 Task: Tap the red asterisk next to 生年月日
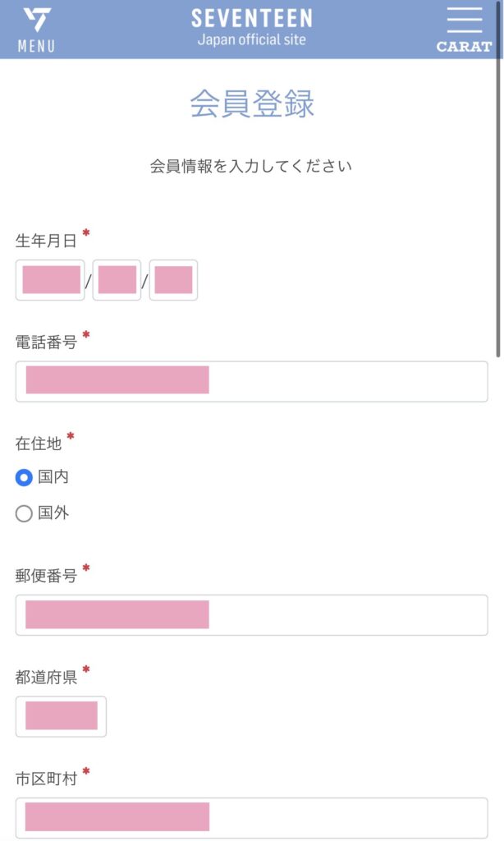click(x=86, y=233)
